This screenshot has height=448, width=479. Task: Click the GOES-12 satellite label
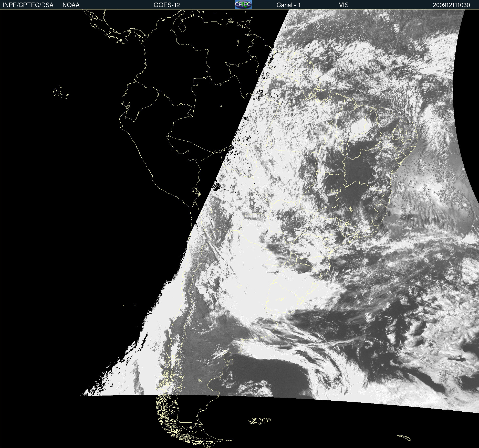(167, 5)
